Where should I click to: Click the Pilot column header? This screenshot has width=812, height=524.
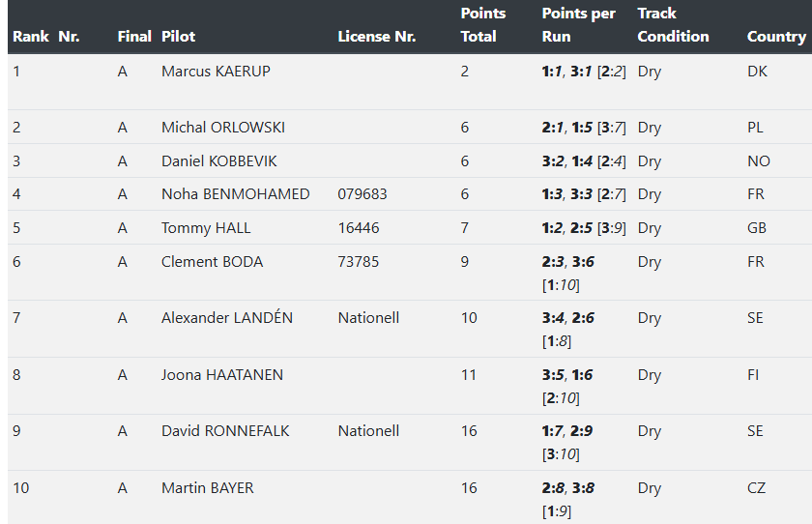click(178, 37)
